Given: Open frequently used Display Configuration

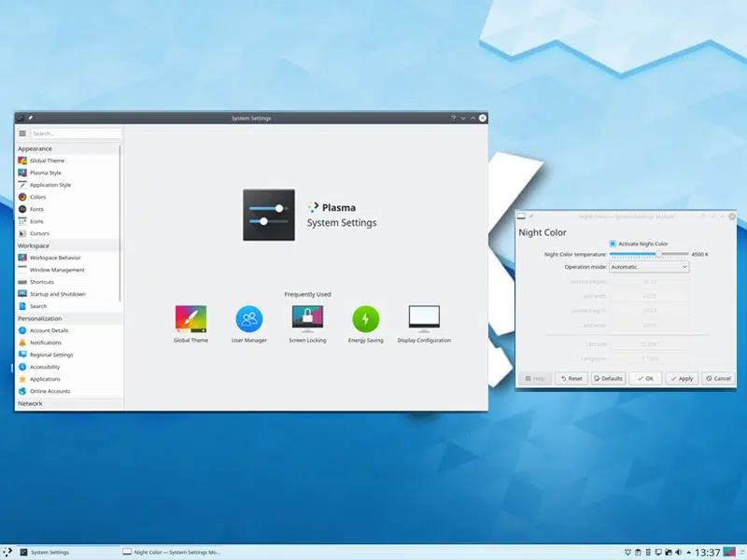Looking at the screenshot, I should [x=424, y=324].
